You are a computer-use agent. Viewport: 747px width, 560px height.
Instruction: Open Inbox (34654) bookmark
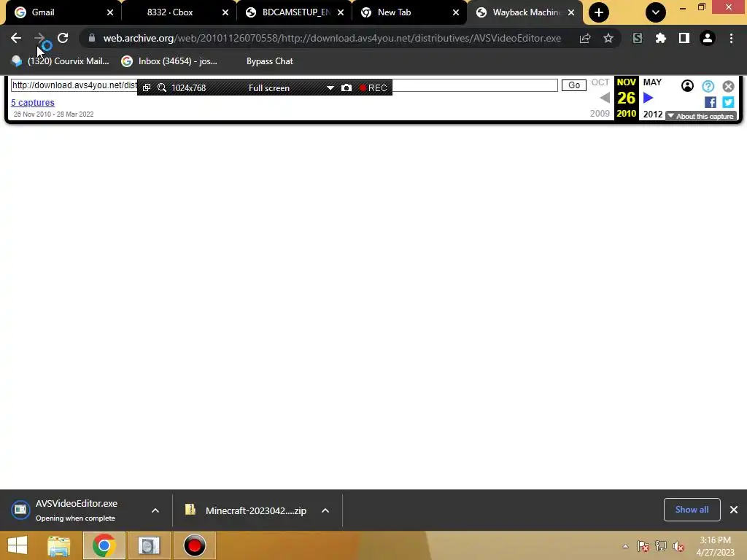[x=169, y=61]
